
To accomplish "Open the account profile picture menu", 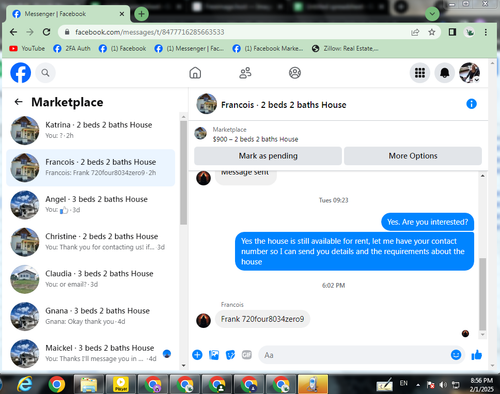I will tap(469, 73).
